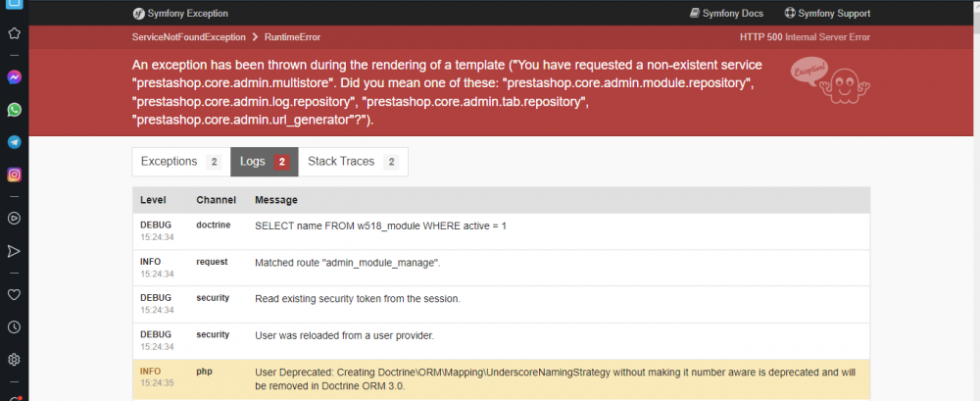This screenshot has width=980, height=401.
Task: Click the ghost Exception illustration
Action: (x=830, y=79)
